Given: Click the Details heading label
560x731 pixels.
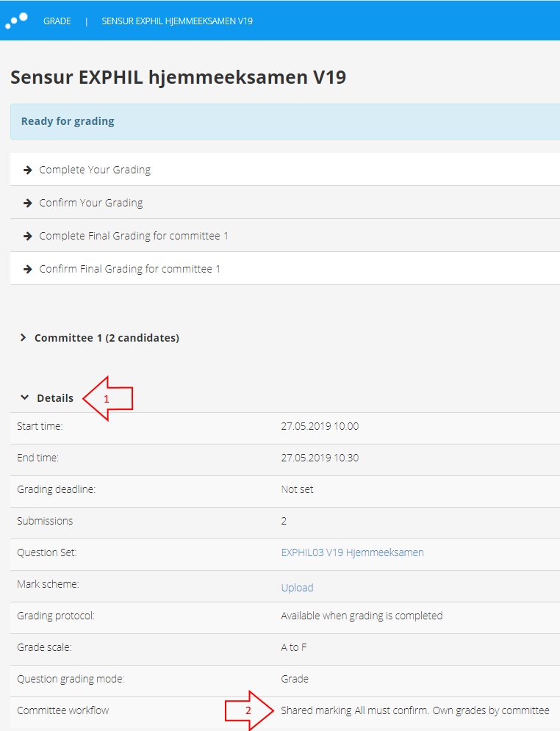Looking at the screenshot, I should pyautogui.click(x=55, y=398).
